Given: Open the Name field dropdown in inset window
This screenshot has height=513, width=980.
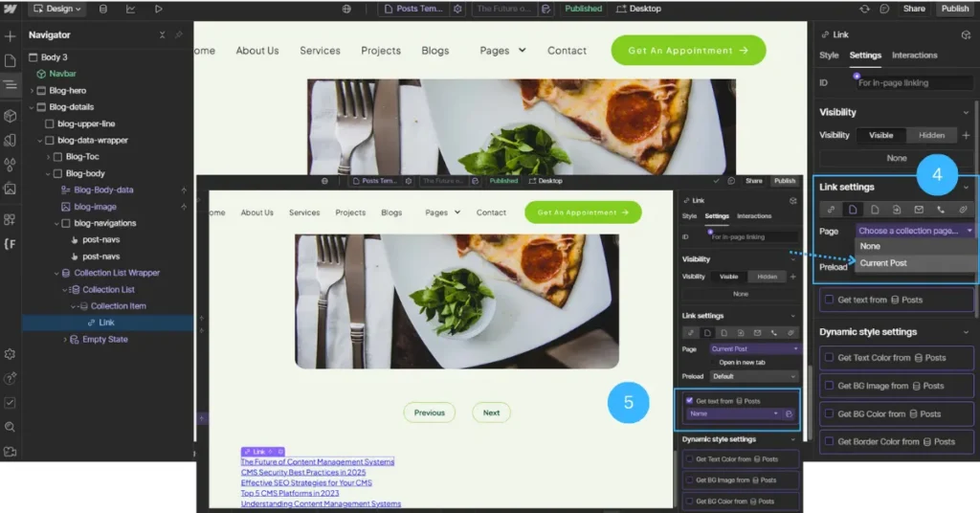Looking at the screenshot, I should tap(734, 413).
